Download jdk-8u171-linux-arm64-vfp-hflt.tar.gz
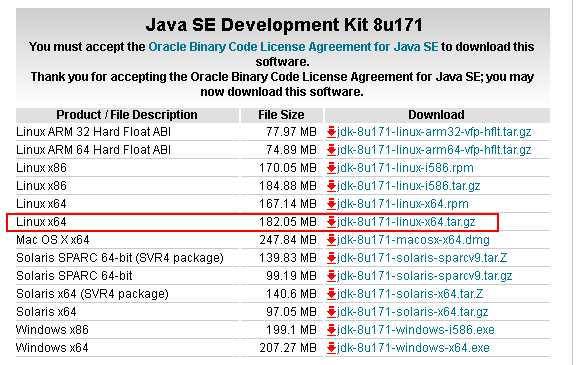581x365 pixels. click(434, 150)
